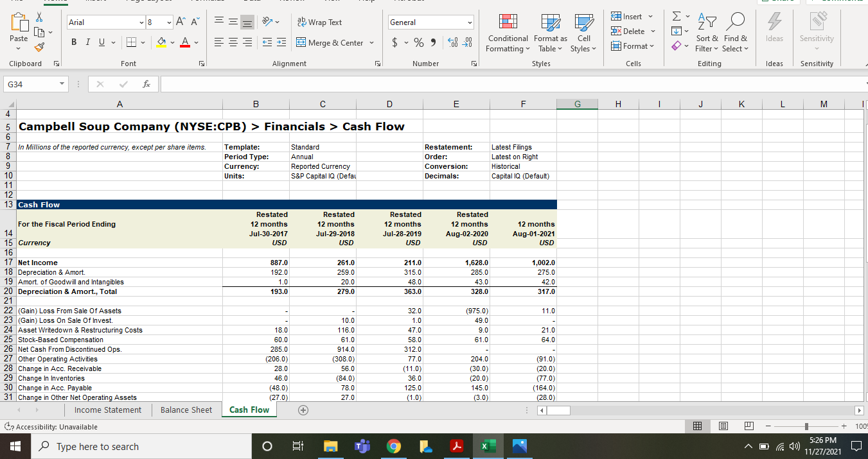This screenshot has height=459, width=868.
Task: Click the Merge & Center button
Action: pos(330,43)
